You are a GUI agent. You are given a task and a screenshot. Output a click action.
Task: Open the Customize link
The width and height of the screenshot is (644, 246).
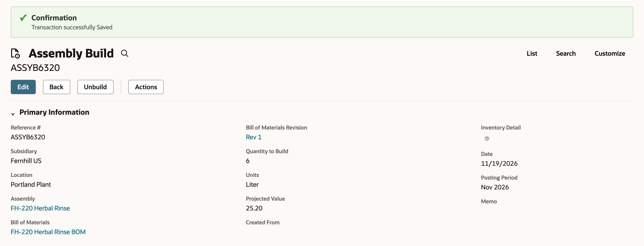tap(610, 53)
